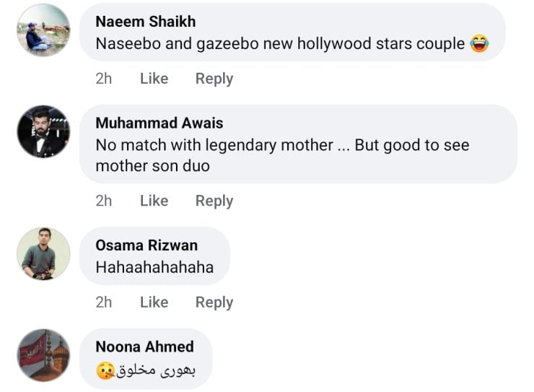The width and height of the screenshot is (534, 392).
Task: Click the Osama Rizwan name link
Action: 146,245
